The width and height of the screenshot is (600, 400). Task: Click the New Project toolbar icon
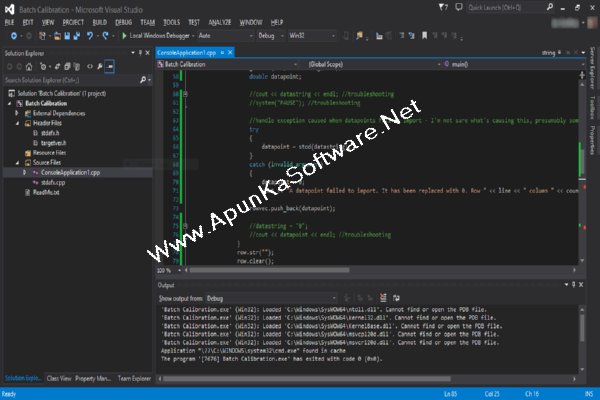click(x=42, y=36)
